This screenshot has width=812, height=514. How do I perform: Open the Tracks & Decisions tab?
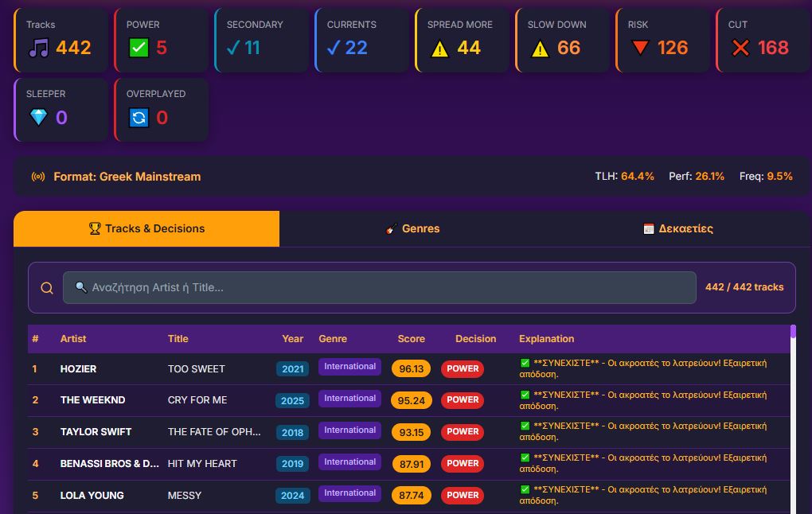(146, 228)
